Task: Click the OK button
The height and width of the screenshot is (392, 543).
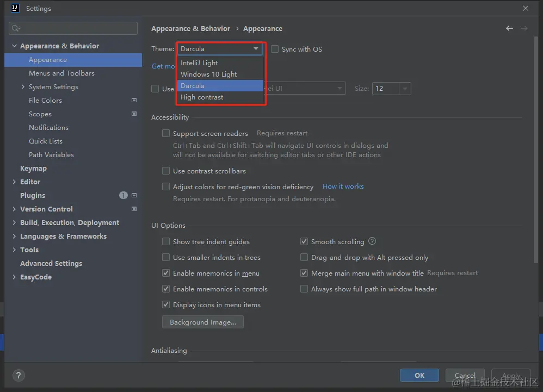Action: click(x=419, y=375)
